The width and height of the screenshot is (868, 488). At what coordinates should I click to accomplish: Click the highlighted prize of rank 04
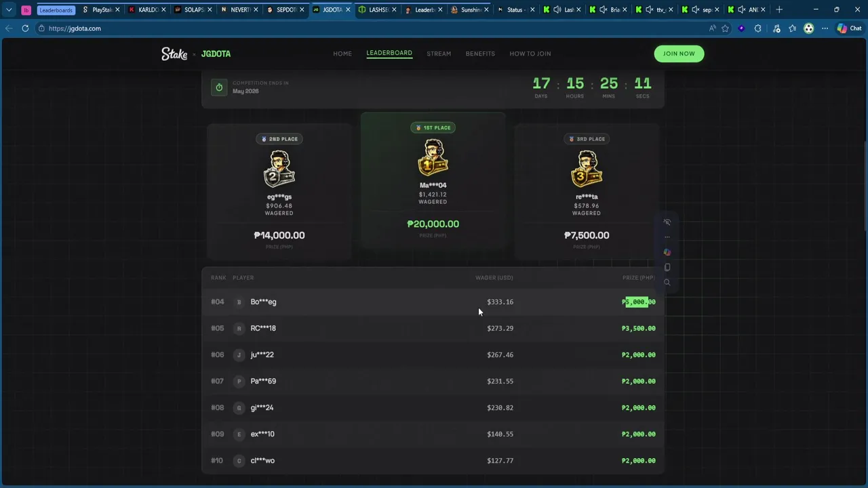coord(638,302)
